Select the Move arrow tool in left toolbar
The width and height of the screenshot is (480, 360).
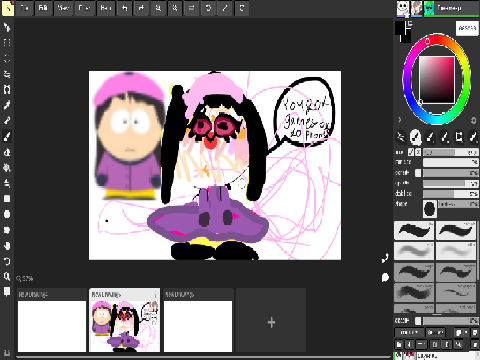(7, 27)
